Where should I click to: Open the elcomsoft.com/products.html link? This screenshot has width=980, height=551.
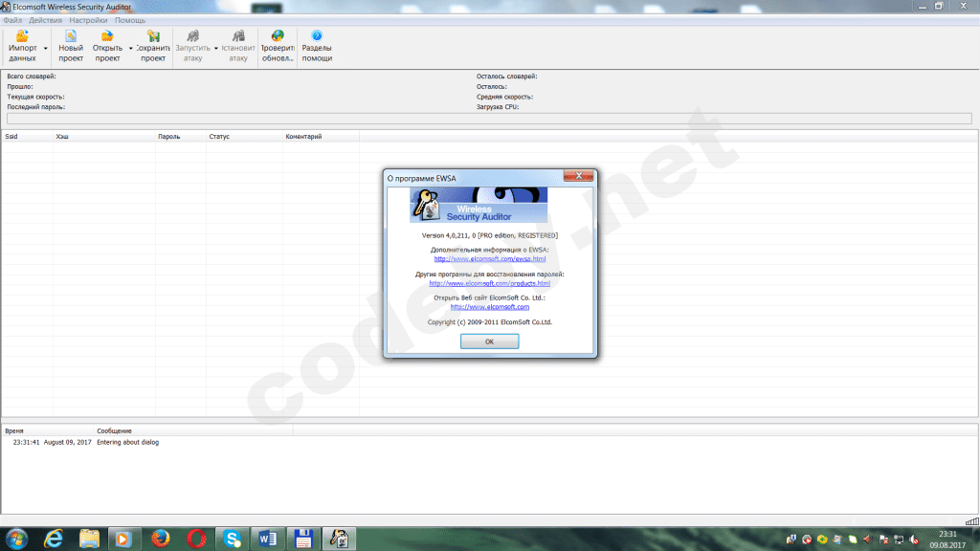(489, 283)
